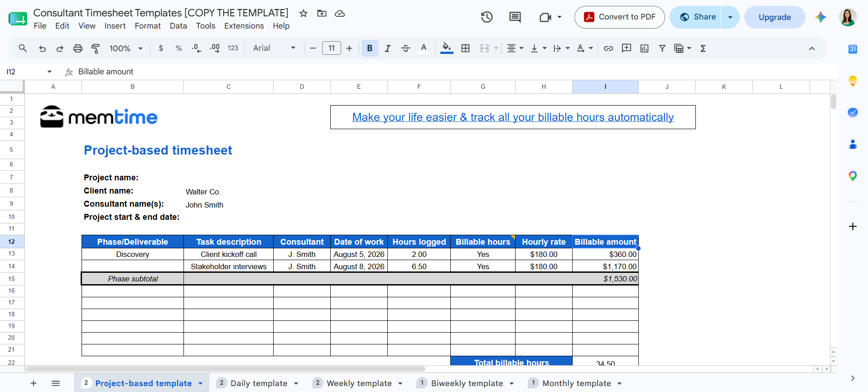Open the Borders tool

point(465,48)
